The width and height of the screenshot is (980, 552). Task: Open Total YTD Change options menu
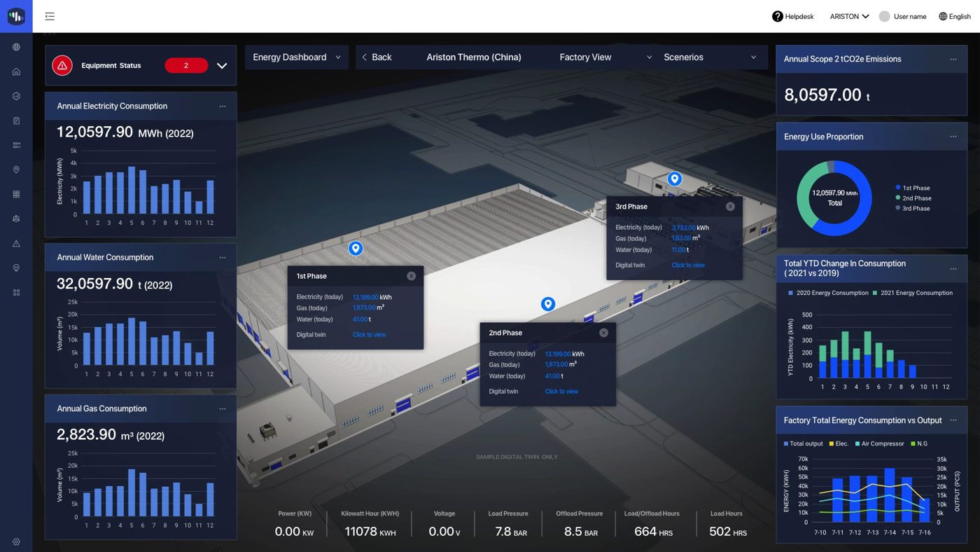pyautogui.click(x=953, y=268)
